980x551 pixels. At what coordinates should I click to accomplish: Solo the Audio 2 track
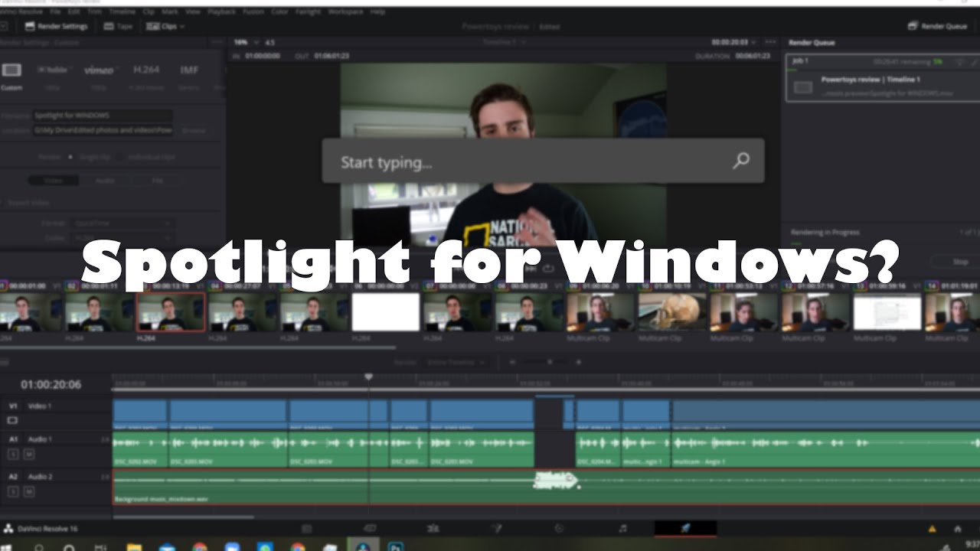[x=12, y=491]
